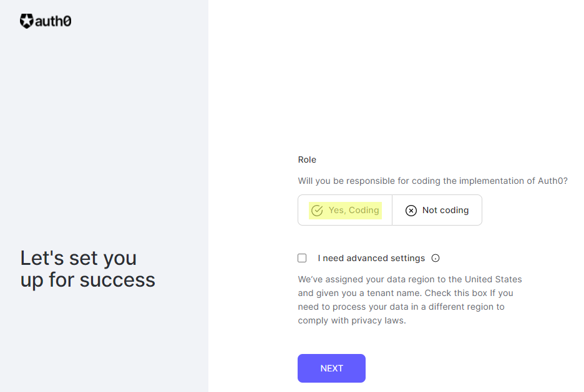Image resolution: width=584 pixels, height=392 pixels.
Task: Click the "up for success" heading line
Action: coord(88,280)
